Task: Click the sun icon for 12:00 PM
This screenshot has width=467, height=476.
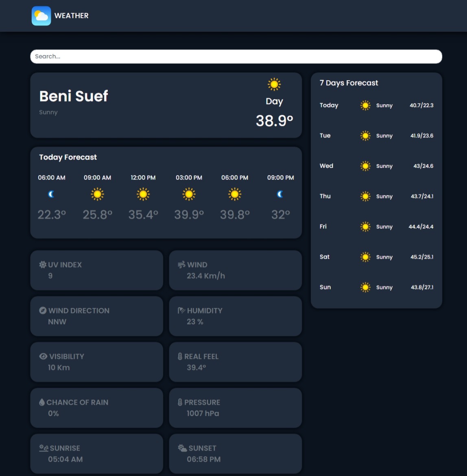Action: [x=143, y=194]
